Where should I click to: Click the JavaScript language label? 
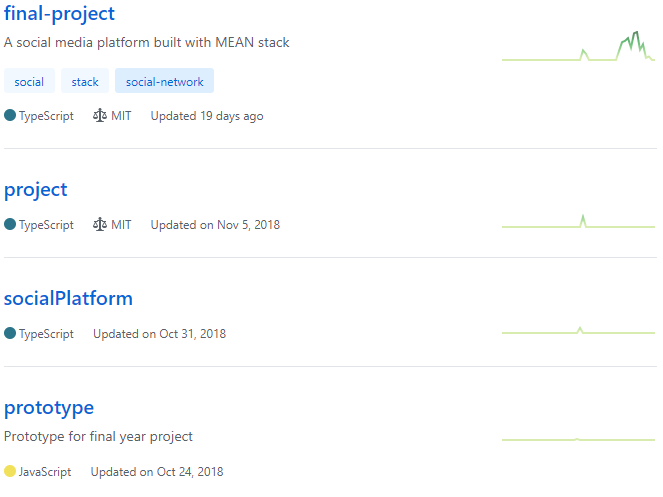(x=45, y=472)
